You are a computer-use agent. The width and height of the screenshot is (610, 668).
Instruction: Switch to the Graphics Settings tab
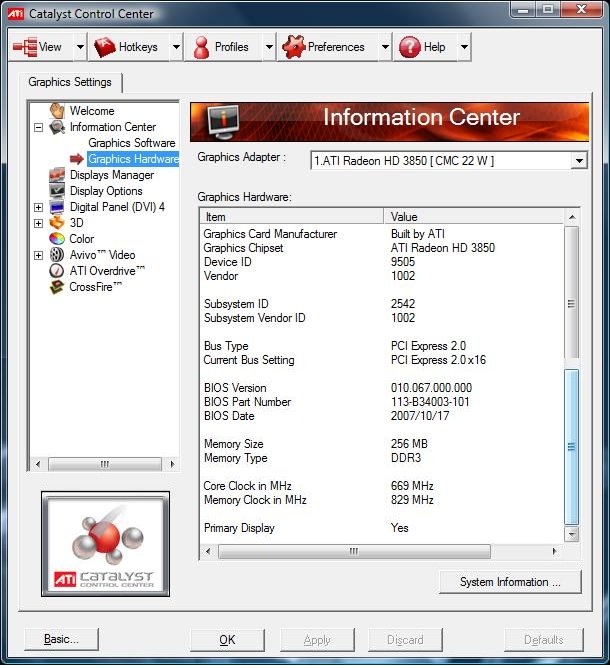[x=70, y=82]
